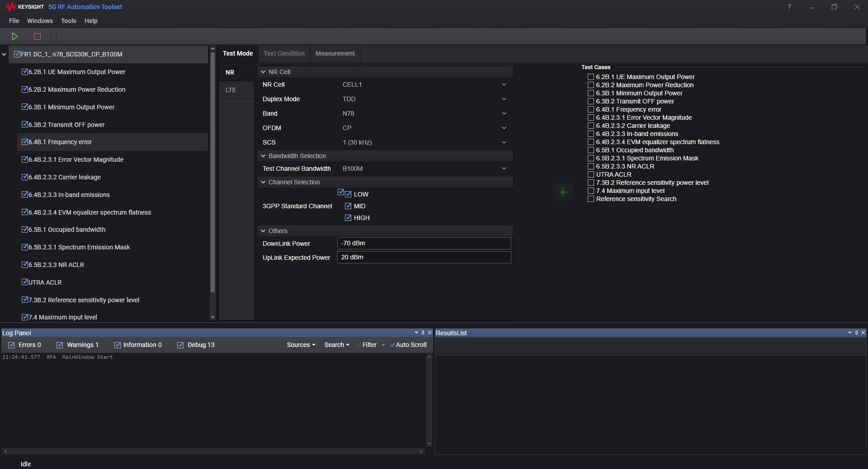Close the Log Panel with its X icon
This screenshot has height=469, width=868.
click(430, 333)
